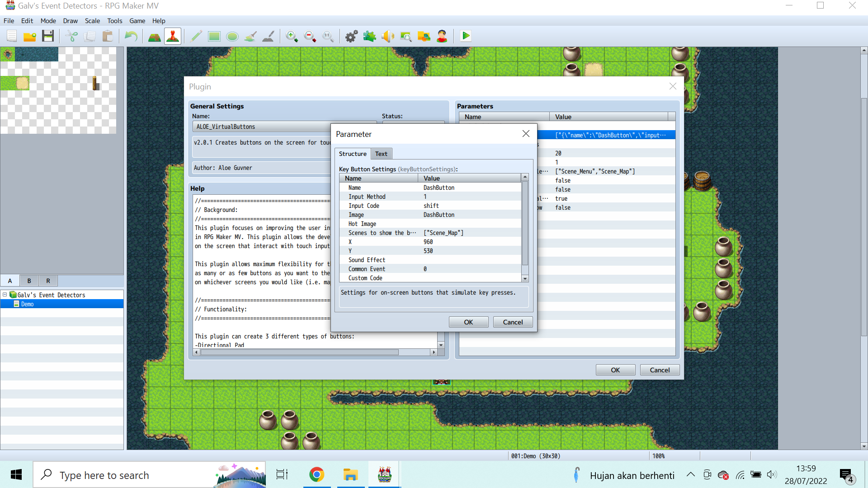Image resolution: width=868 pixels, height=488 pixels.
Task: Select the Custom Code parameter row
Action: point(430,278)
